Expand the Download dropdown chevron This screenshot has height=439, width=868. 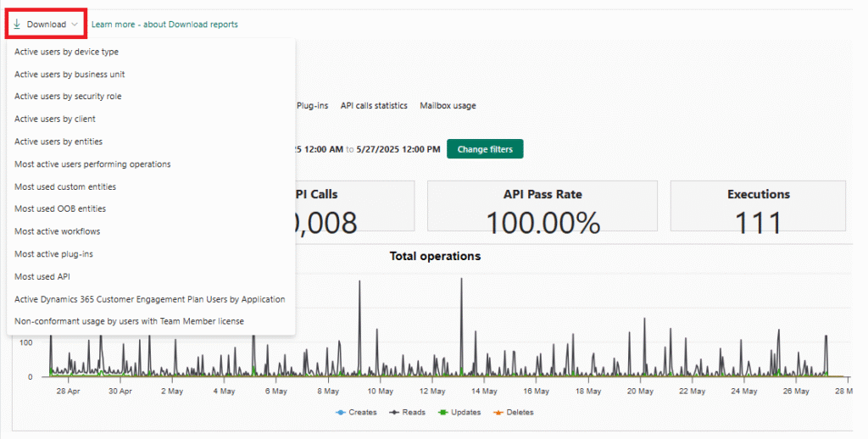click(x=75, y=25)
